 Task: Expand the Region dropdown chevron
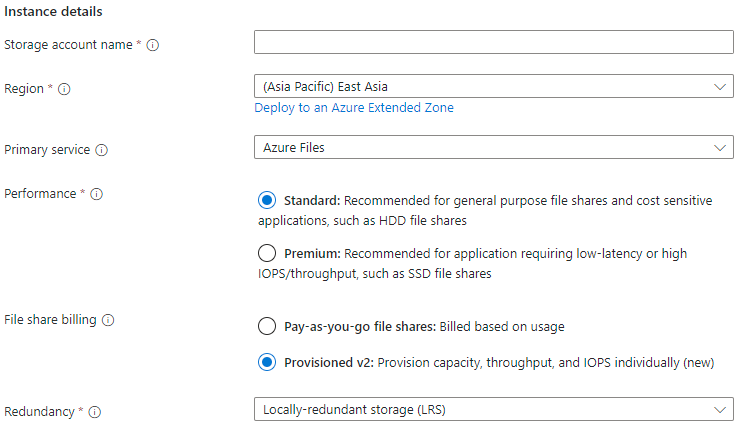click(720, 87)
